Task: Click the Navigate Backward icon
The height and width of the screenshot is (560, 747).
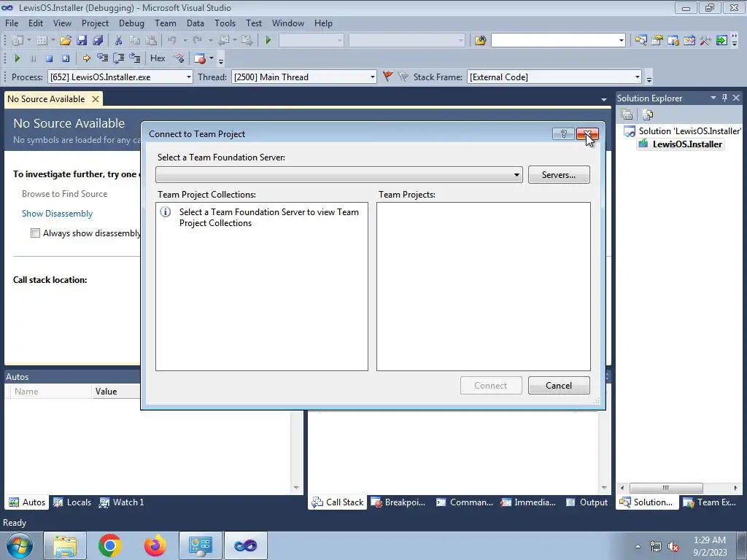Action: [223, 41]
